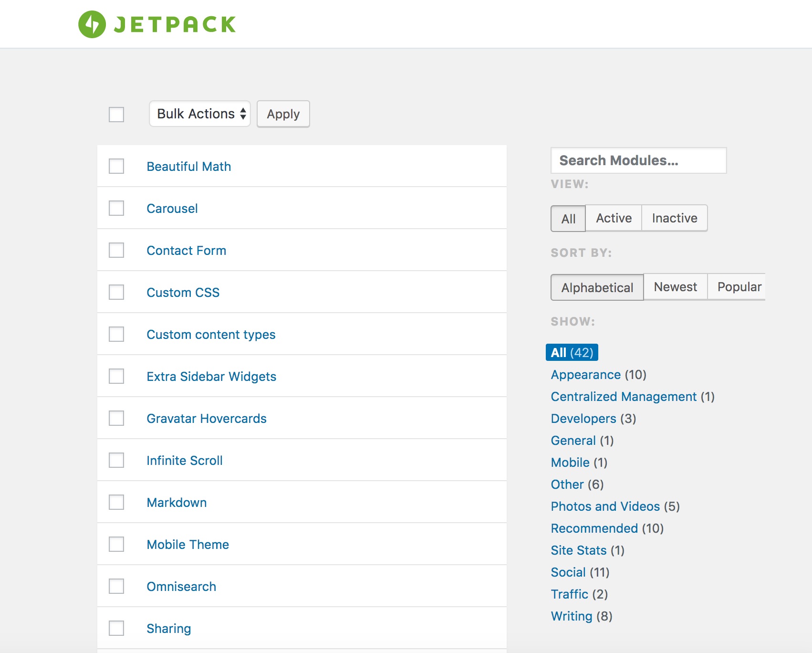Click the Apply button
The height and width of the screenshot is (653, 812).
[x=283, y=114]
